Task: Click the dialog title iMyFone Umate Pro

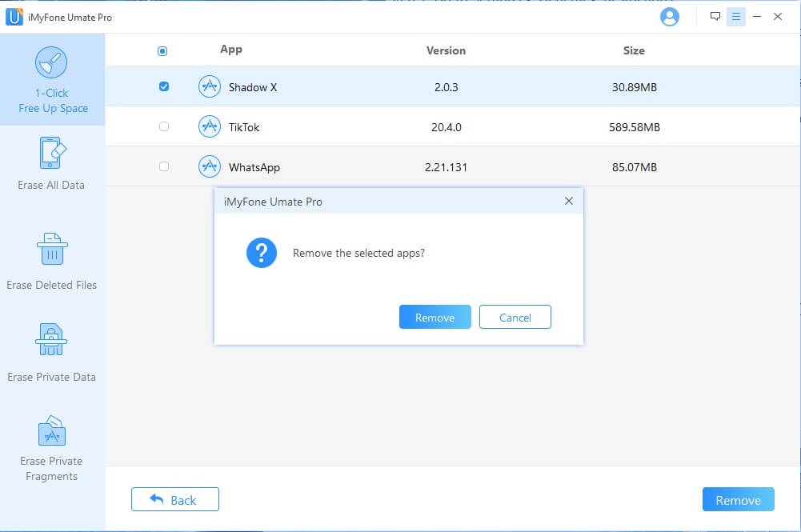Action: [273, 202]
